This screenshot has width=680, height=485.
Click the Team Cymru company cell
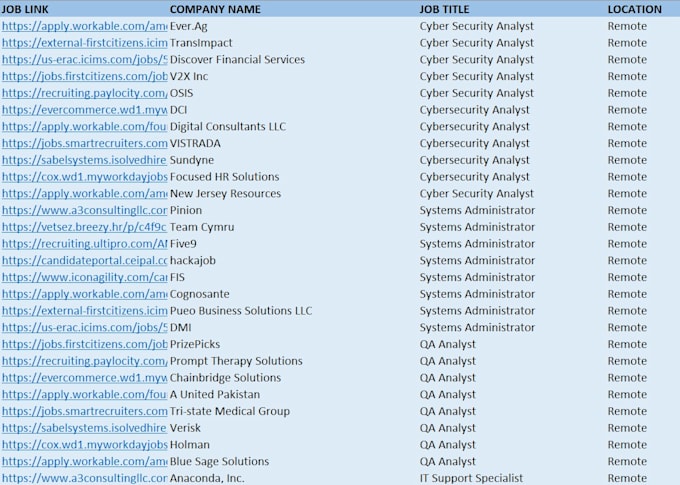[202, 227]
